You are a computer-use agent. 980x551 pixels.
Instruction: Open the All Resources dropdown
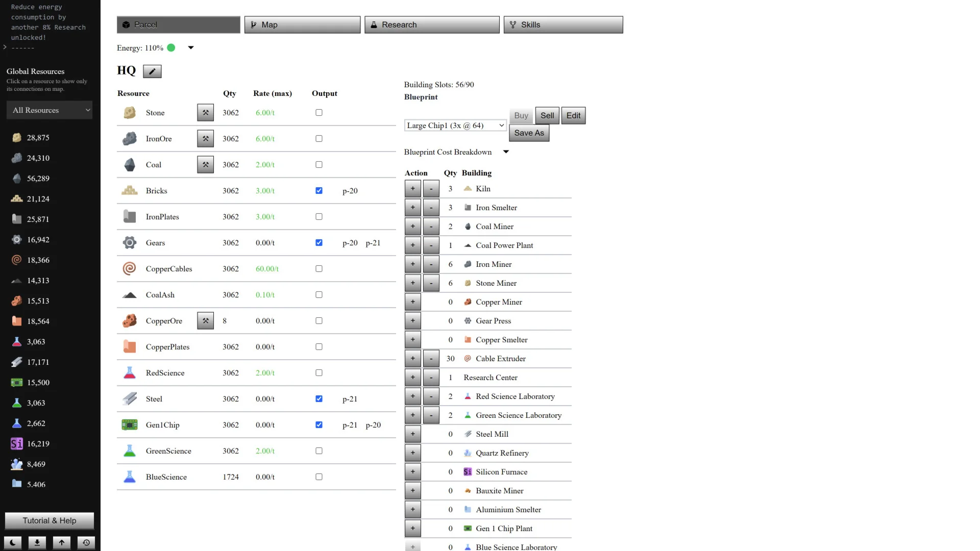pyautogui.click(x=50, y=110)
